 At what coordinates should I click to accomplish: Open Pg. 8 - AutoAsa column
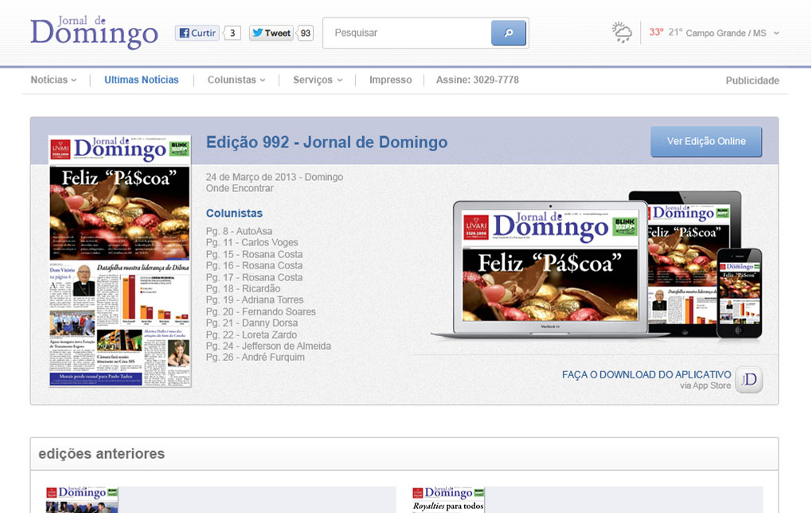239,231
